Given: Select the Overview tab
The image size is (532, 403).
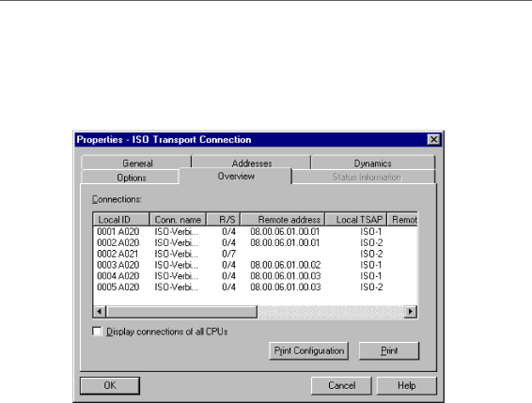Looking at the screenshot, I should (x=236, y=176).
